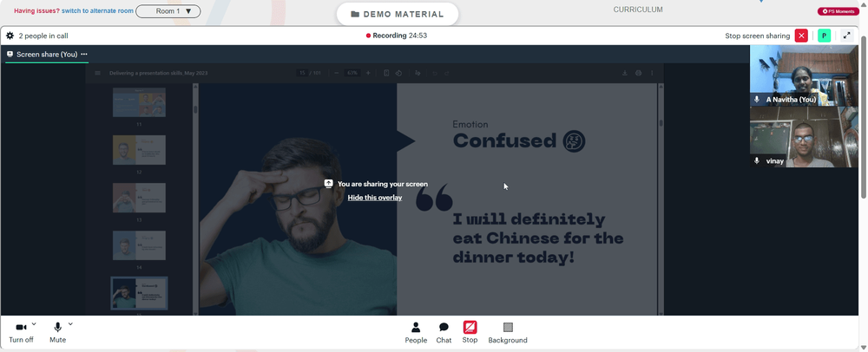Screen dimensions: 868x352
Task: Toggle the PDF sidebar hamburger menu
Action: tap(97, 73)
